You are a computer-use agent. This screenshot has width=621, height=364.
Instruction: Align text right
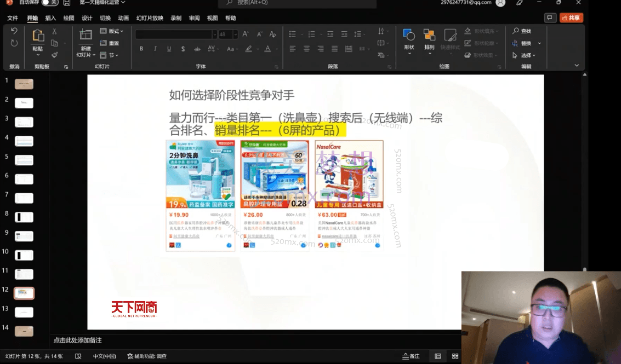pos(321,49)
